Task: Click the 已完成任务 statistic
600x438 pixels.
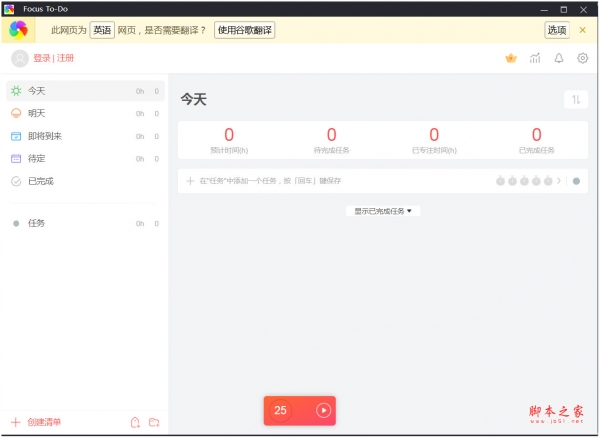Action: 536,140
